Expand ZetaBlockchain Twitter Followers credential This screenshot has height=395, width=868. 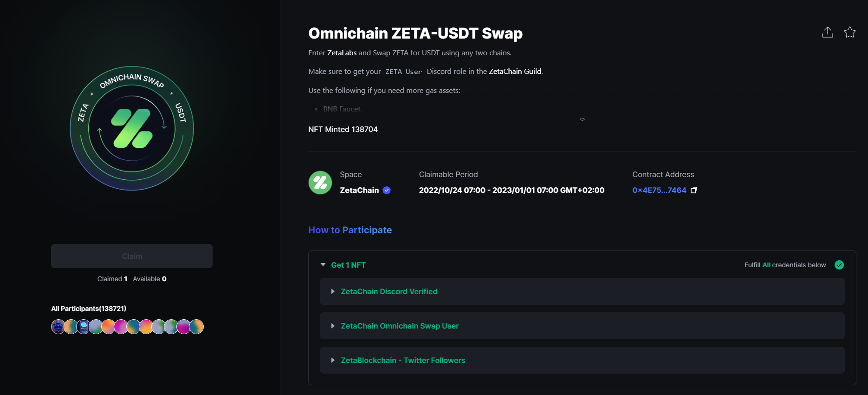pyautogui.click(x=582, y=360)
